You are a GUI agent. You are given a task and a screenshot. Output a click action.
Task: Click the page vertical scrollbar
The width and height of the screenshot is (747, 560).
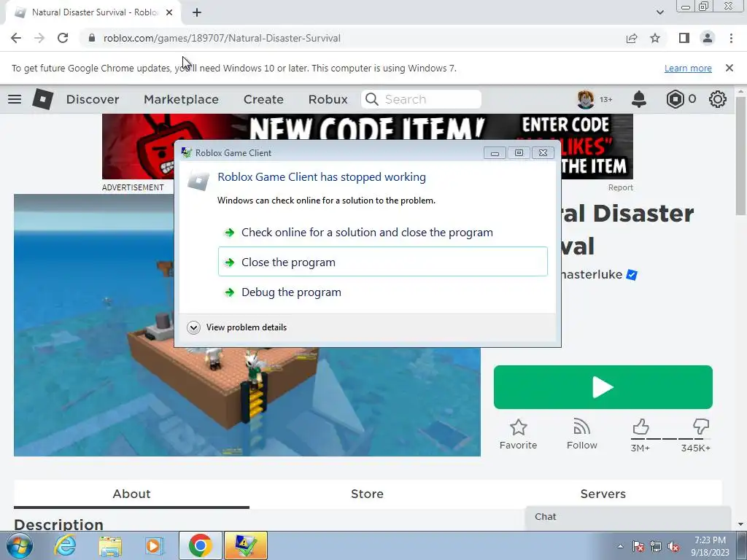coord(740,155)
